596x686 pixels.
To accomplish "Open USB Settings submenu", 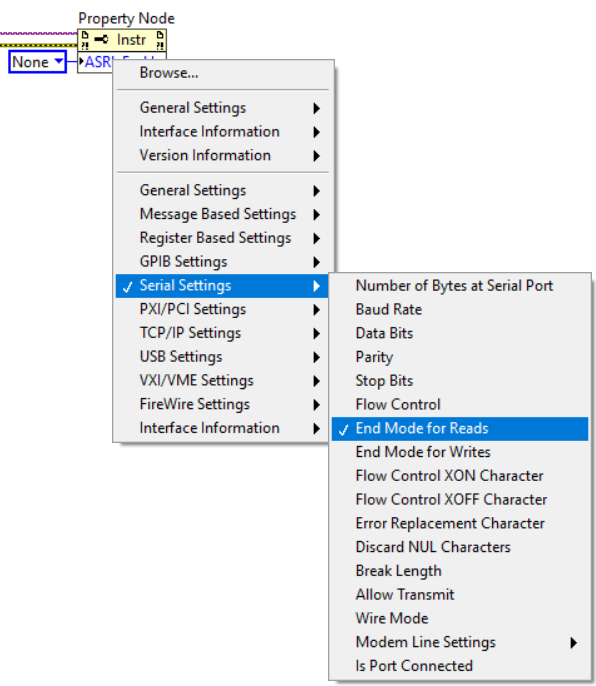I will [x=222, y=357].
